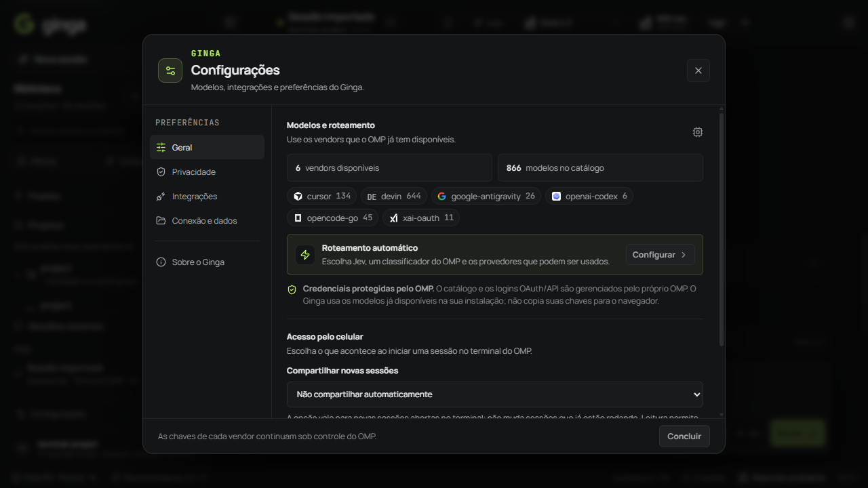Click the "6 vendors disponíveis" card
868x488 pixels.
pyautogui.click(x=389, y=167)
